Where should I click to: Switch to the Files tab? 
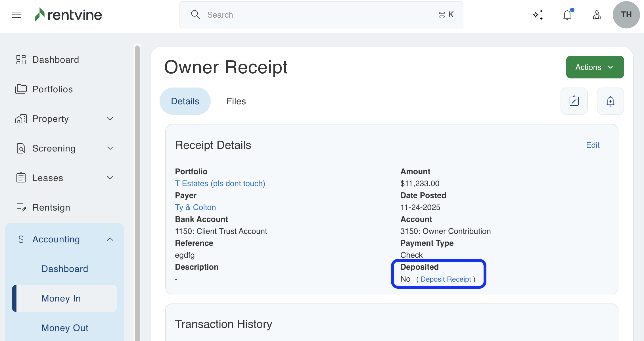click(236, 101)
